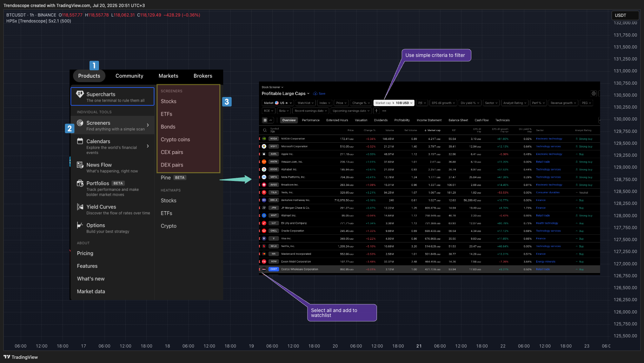
Task: Click the Oracle company logo
Action: coord(264,231)
